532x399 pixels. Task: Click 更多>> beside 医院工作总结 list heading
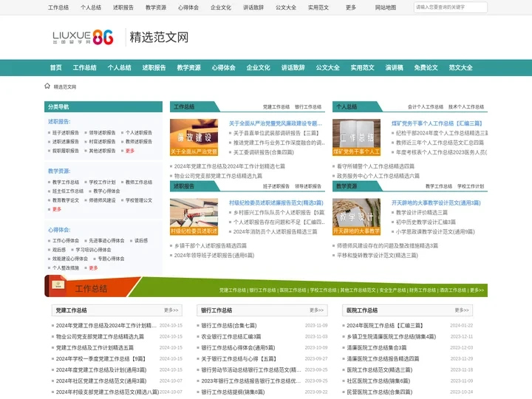(462, 310)
